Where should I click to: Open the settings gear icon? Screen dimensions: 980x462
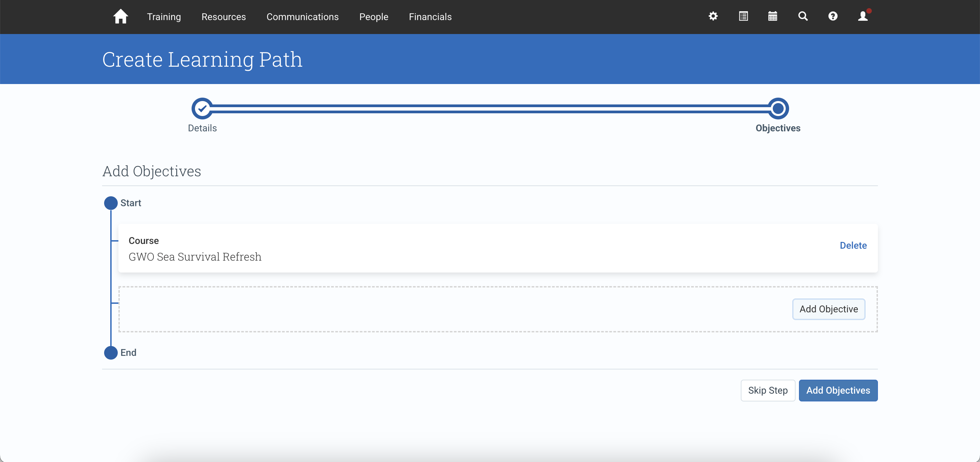click(x=713, y=16)
